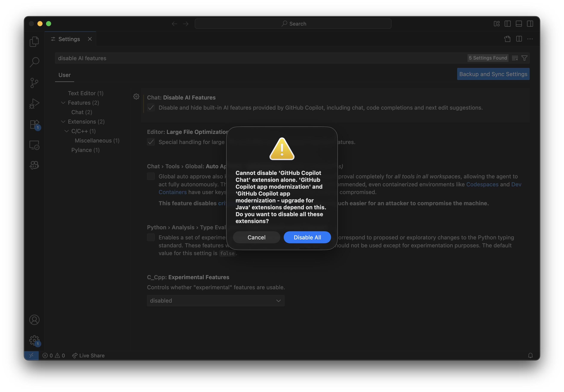
Task: Open the Source Control view
Action: (x=34, y=83)
